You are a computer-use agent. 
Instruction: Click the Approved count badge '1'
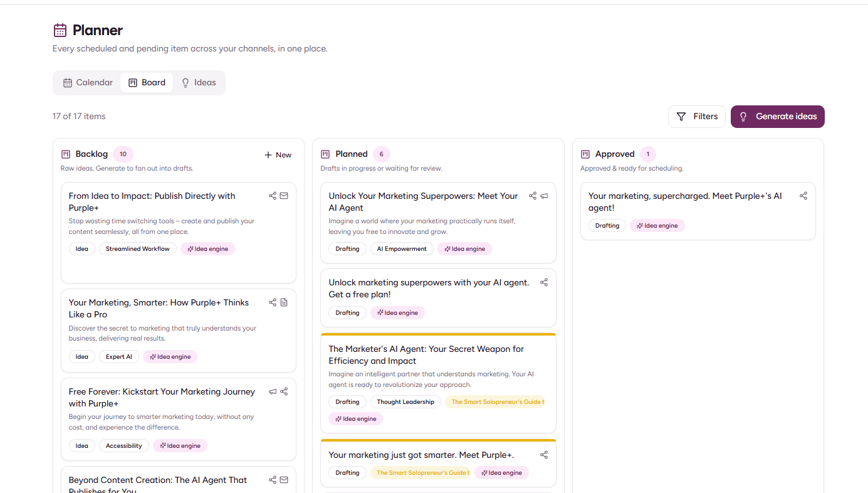coord(648,154)
